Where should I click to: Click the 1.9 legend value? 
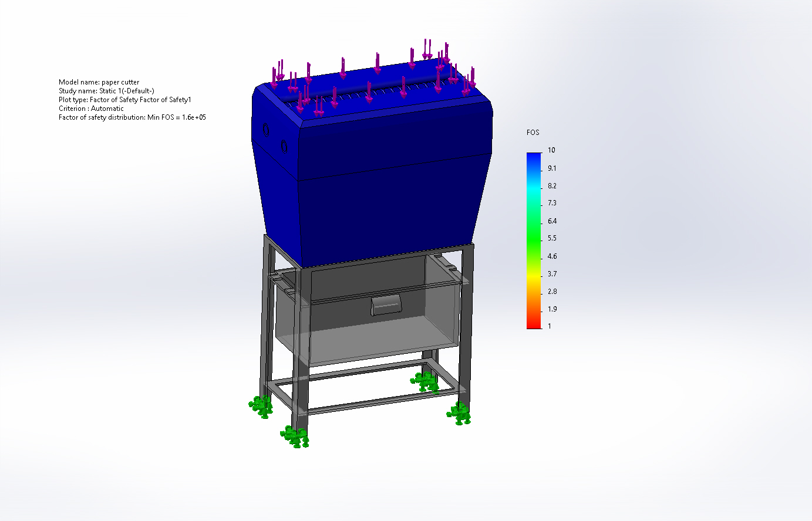[552, 309]
